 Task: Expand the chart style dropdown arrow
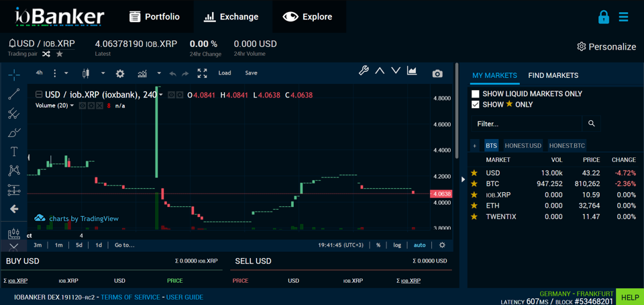[x=103, y=74]
